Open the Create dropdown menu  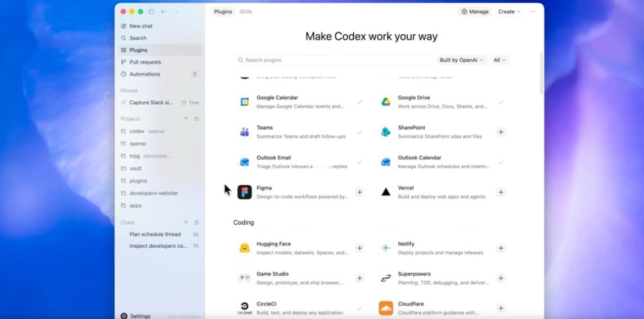click(509, 12)
